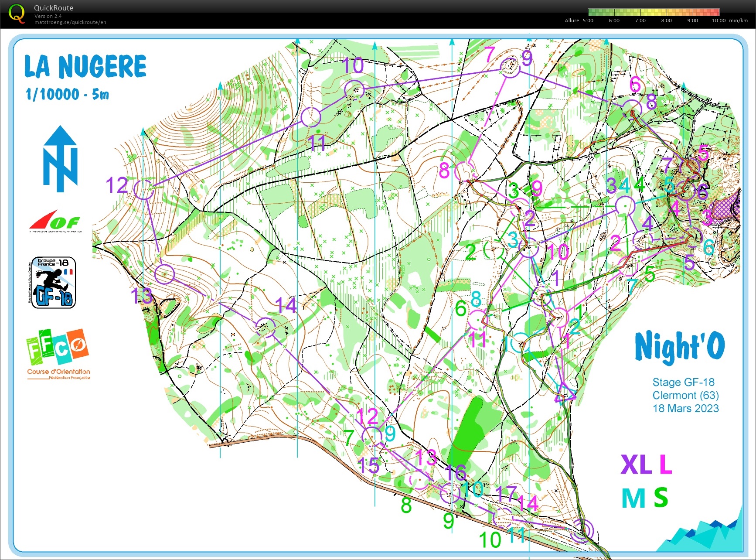Viewport: 756px width, 560px height.
Task: Click the blue north arrow symbol
Action: click(60, 159)
